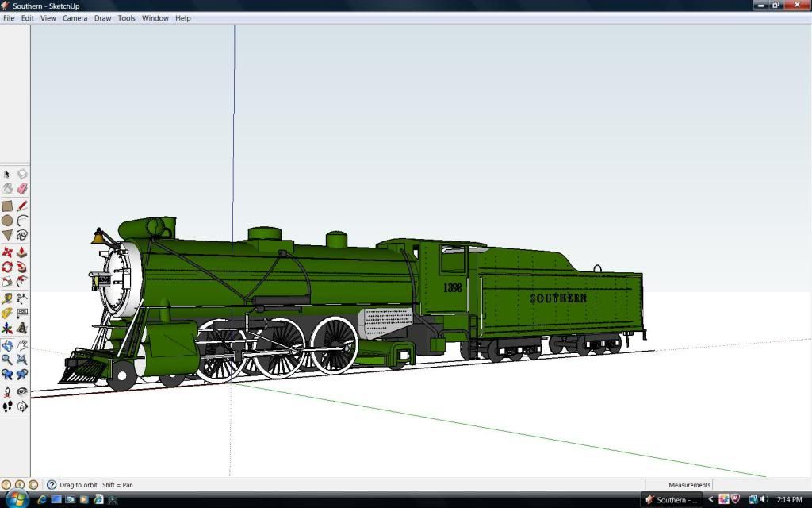
Task: Select the Push/Pull tool
Action: click(x=21, y=252)
